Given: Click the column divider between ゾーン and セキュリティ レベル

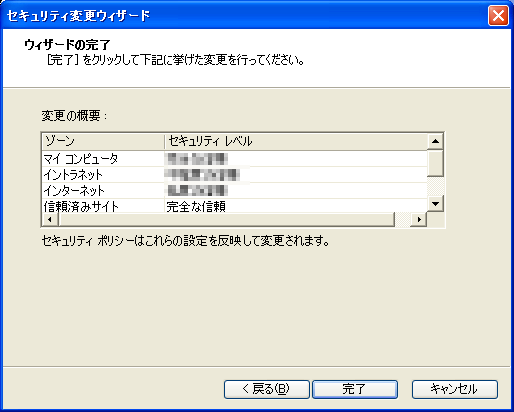Looking at the screenshot, I should [164, 141].
